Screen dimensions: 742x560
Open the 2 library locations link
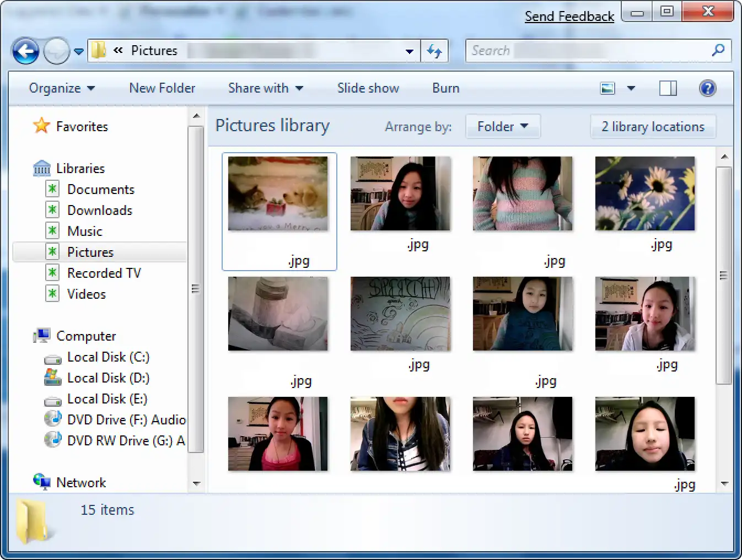tap(653, 127)
